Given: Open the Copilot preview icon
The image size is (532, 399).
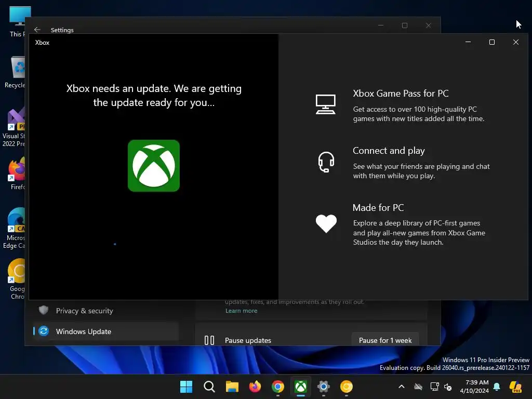Looking at the screenshot, I should (x=515, y=387).
